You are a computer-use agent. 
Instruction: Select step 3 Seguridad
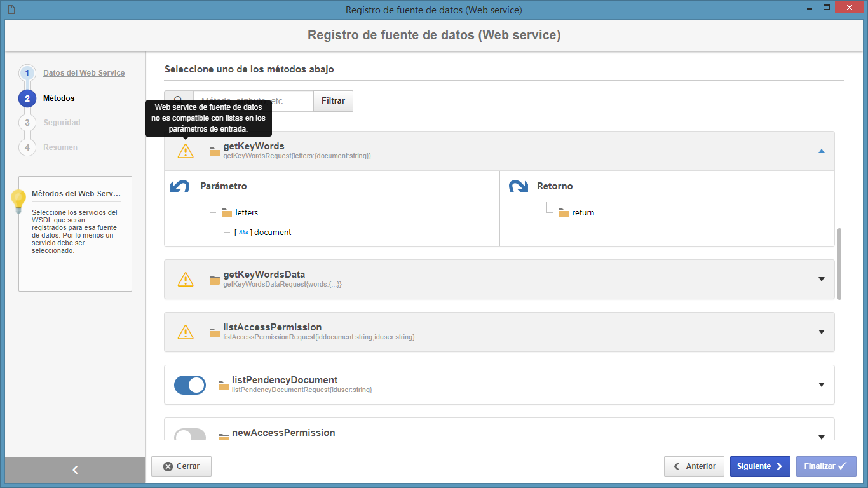[62, 123]
